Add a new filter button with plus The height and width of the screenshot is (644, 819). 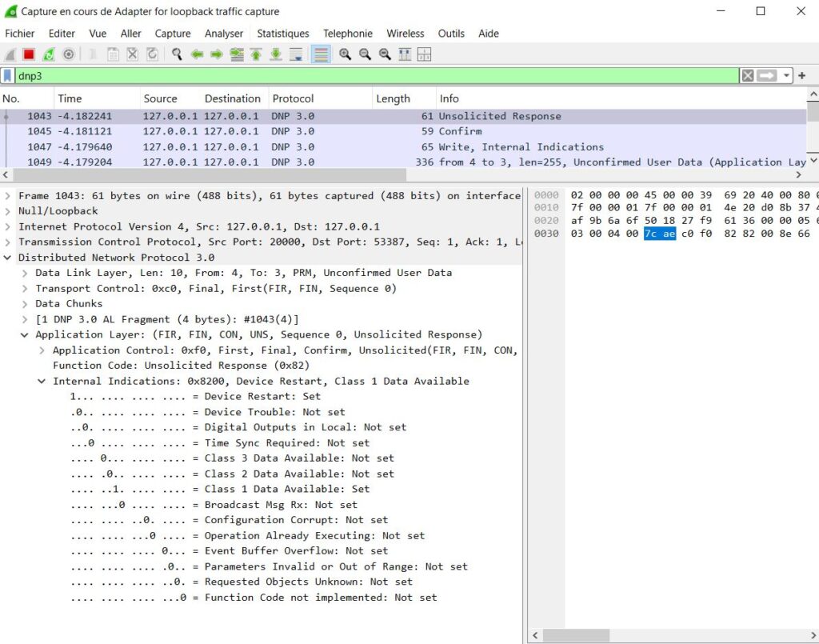tap(802, 75)
